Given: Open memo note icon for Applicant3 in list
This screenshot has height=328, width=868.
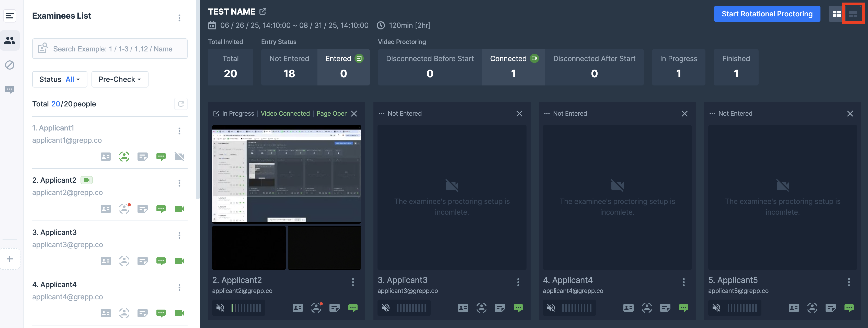Looking at the screenshot, I should [x=143, y=261].
